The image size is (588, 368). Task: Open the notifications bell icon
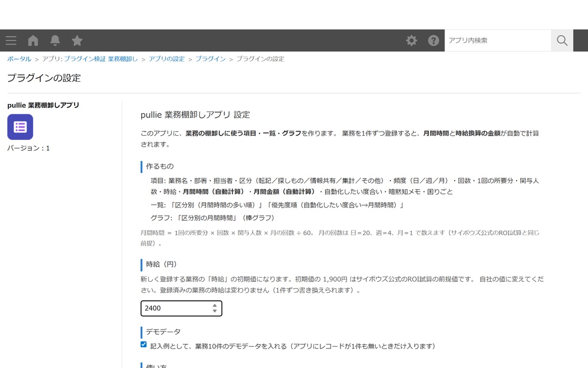click(x=55, y=41)
